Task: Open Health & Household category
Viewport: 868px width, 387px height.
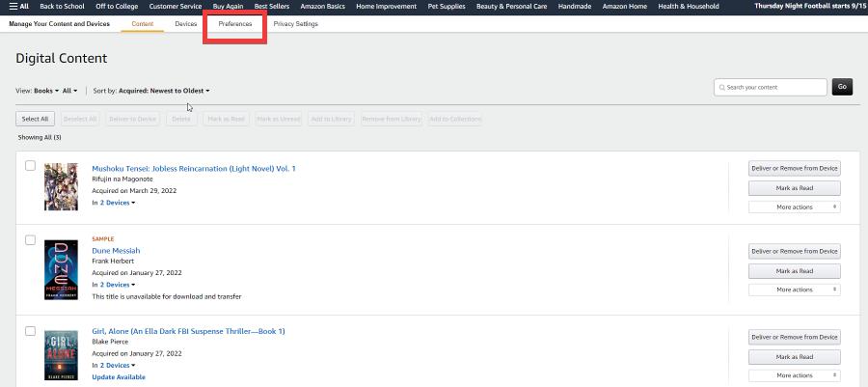Action: tap(689, 6)
